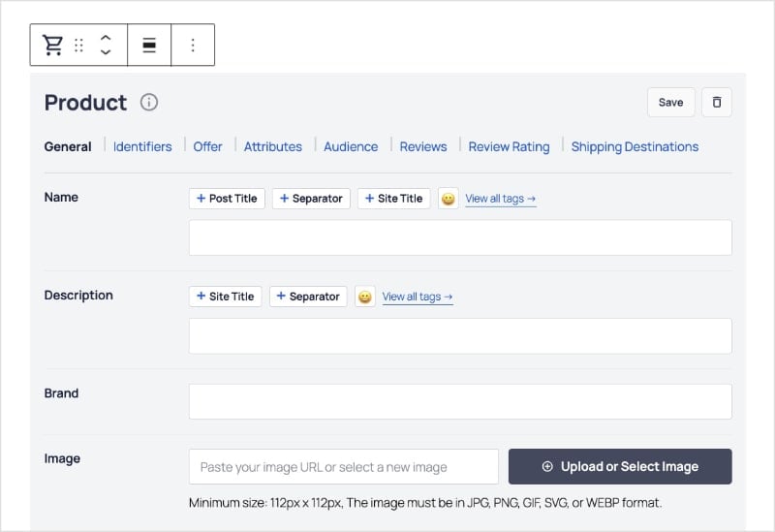The height and width of the screenshot is (532, 775).
Task: Switch to the Review Rating tab
Action: click(510, 147)
